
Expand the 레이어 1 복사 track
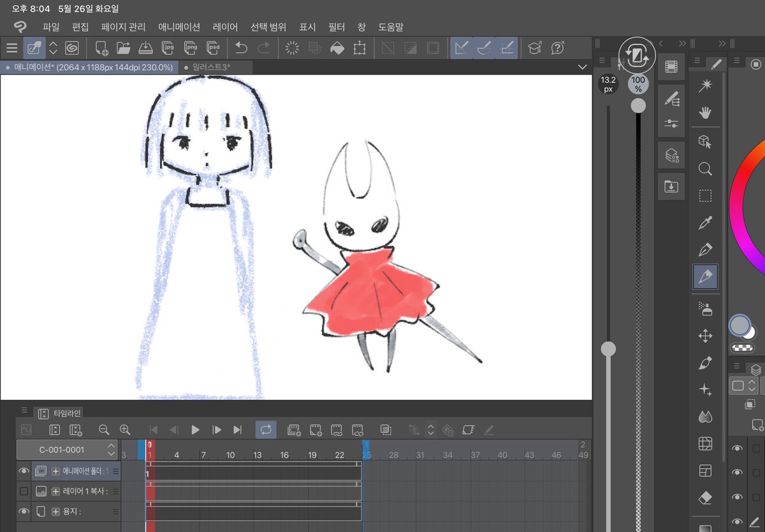(x=55, y=491)
